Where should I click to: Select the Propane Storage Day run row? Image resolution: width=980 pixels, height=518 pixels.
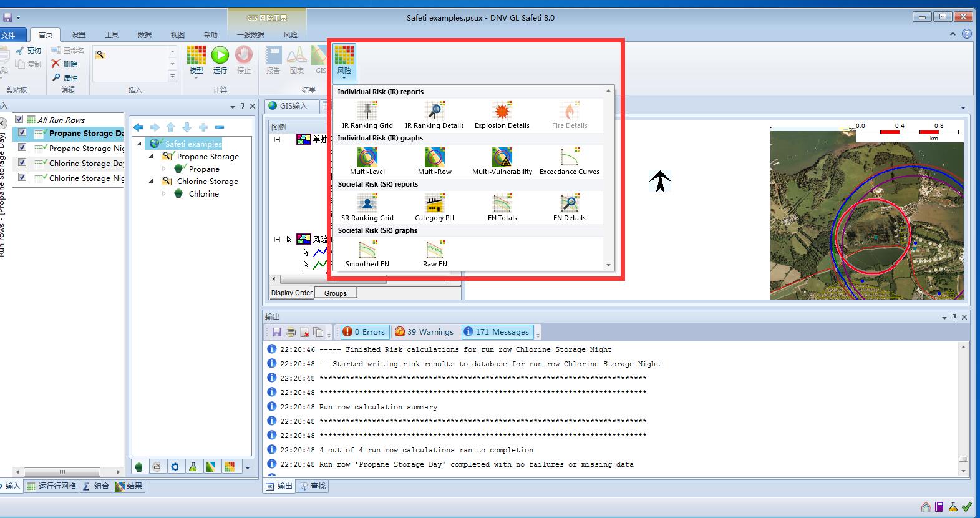86,133
